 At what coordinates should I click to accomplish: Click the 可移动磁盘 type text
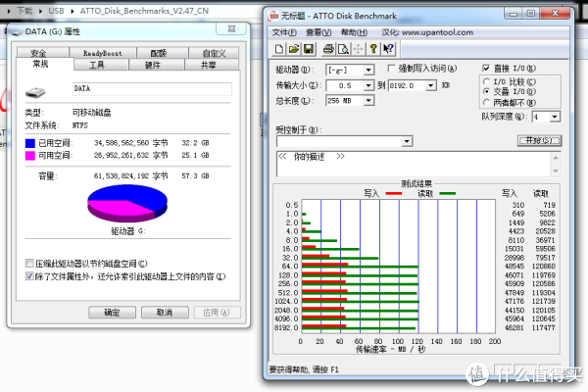coord(91,113)
